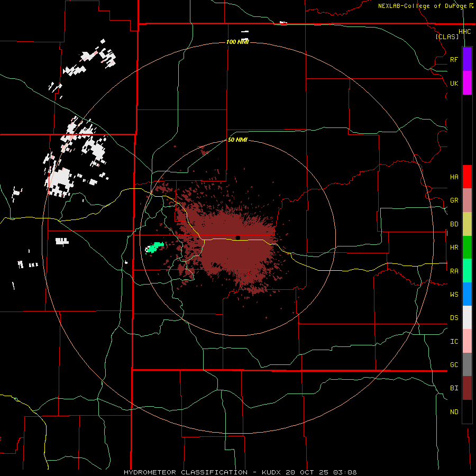Click the "GC" legend label
The image size is (476, 476).
click(x=454, y=365)
